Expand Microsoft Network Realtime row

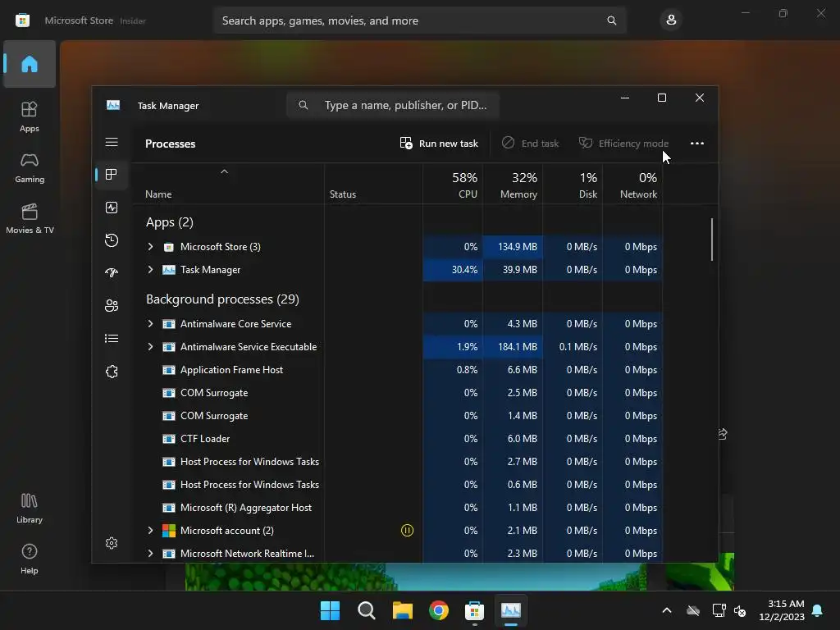pyautogui.click(x=151, y=554)
